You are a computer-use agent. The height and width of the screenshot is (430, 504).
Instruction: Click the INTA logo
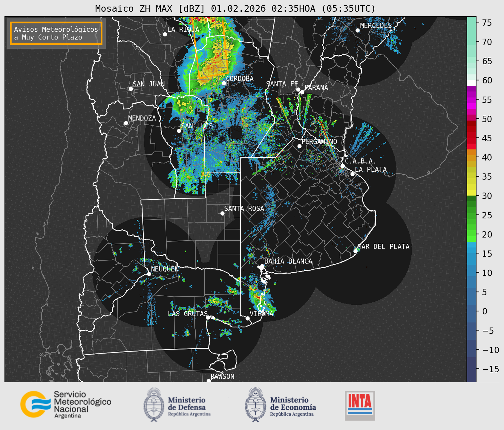pyautogui.click(x=360, y=405)
